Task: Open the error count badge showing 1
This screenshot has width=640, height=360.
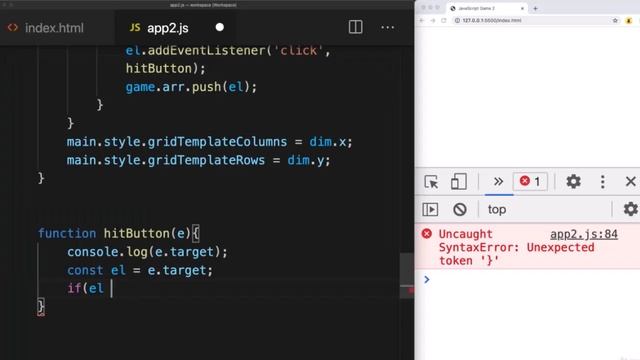Action: (x=530, y=181)
